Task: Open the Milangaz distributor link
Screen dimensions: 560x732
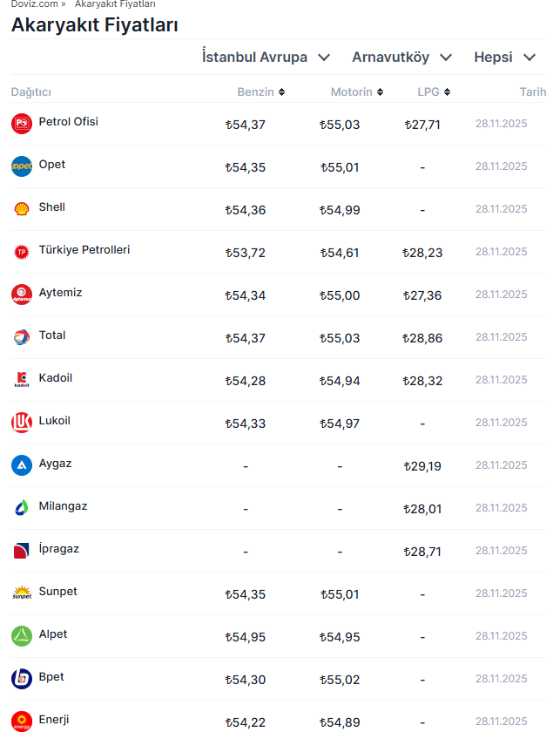Action: pos(63,506)
